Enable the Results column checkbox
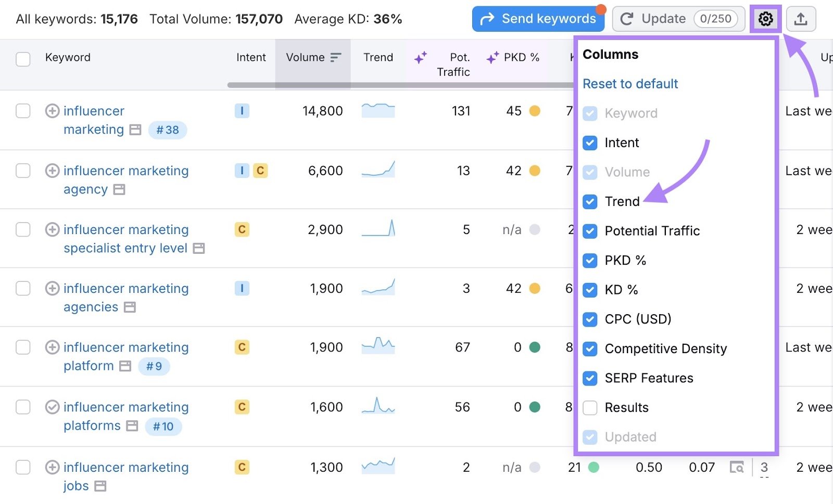833x504 pixels. 590,408
